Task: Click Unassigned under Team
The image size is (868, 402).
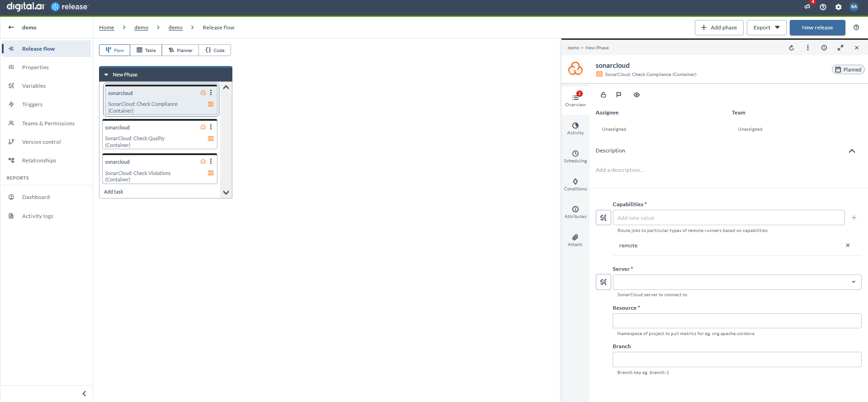Action: (750, 129)
